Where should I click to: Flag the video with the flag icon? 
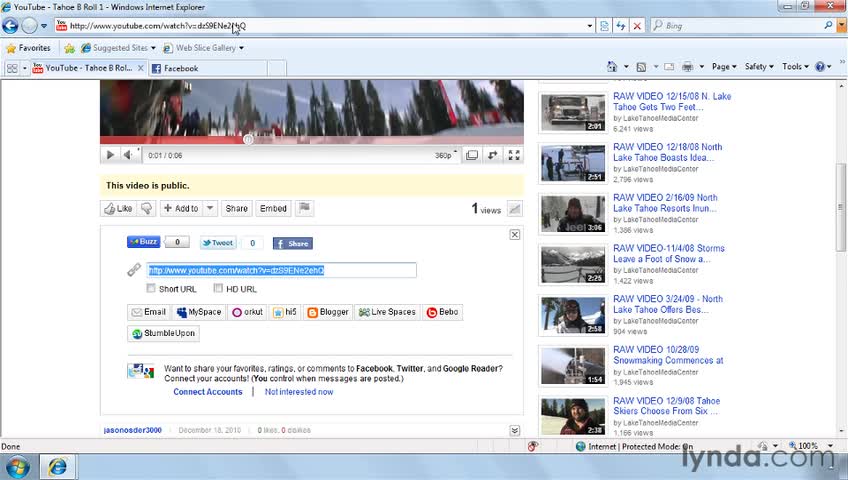(304, 208)
